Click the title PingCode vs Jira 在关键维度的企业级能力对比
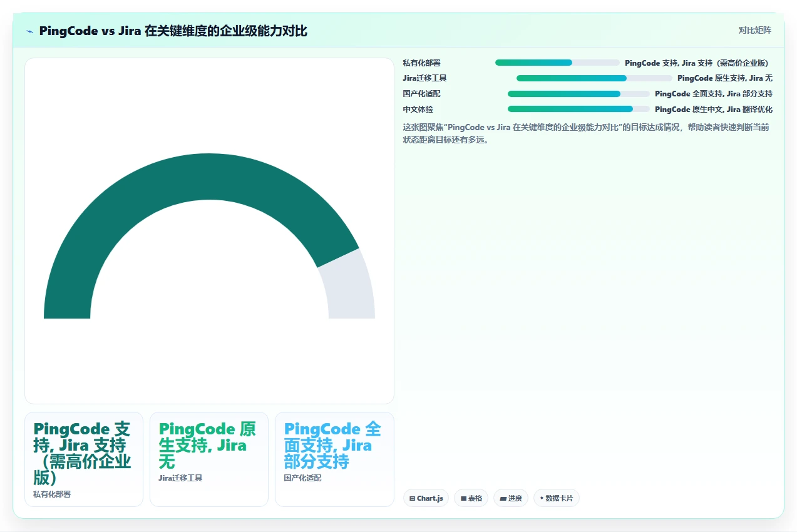 point(173,31)
